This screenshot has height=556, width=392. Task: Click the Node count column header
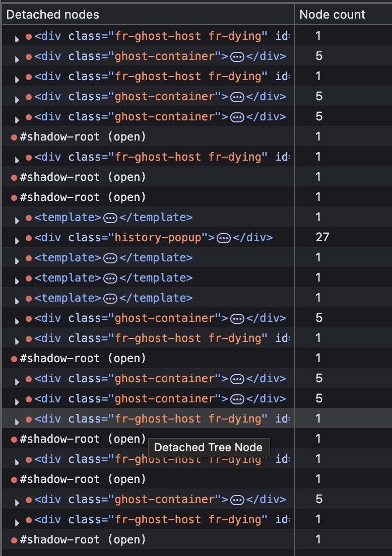(x=333, y=15)
